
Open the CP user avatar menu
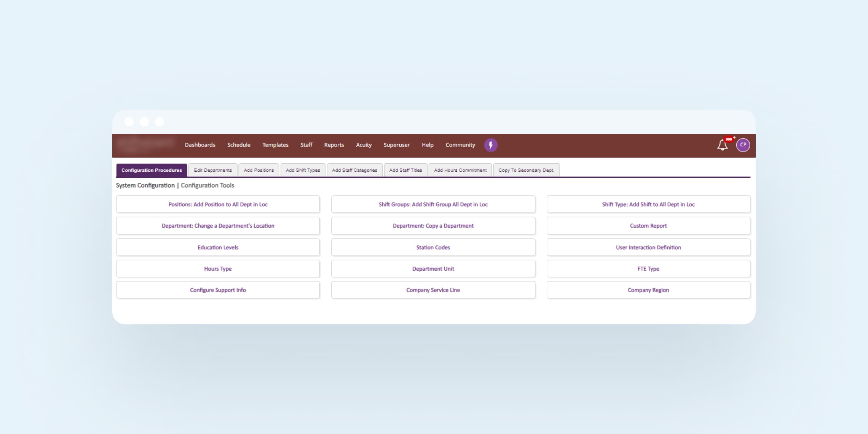pos(743,145)
